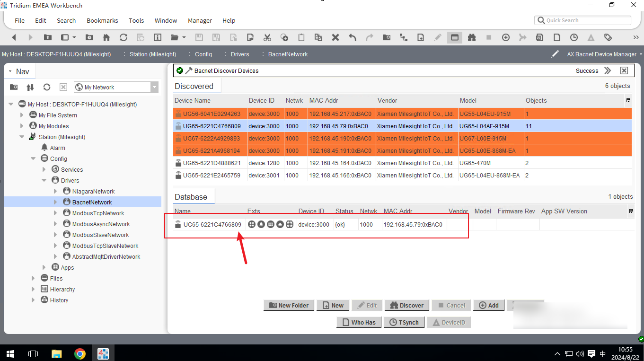Click the toolbar Add circle-plus icon
The image size is (644, 361).
(x=506, y=37)
